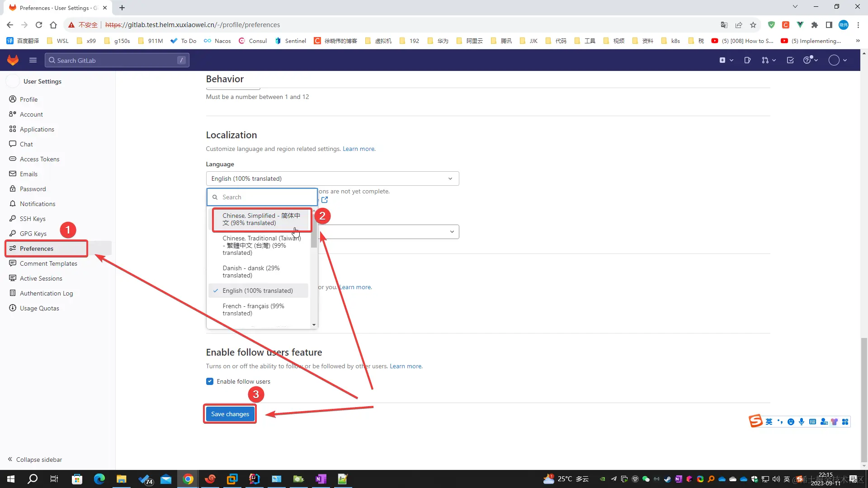Open the to-do list checkmark icon
This screenshot has width=868, height=488.
(x=790, y=60)
